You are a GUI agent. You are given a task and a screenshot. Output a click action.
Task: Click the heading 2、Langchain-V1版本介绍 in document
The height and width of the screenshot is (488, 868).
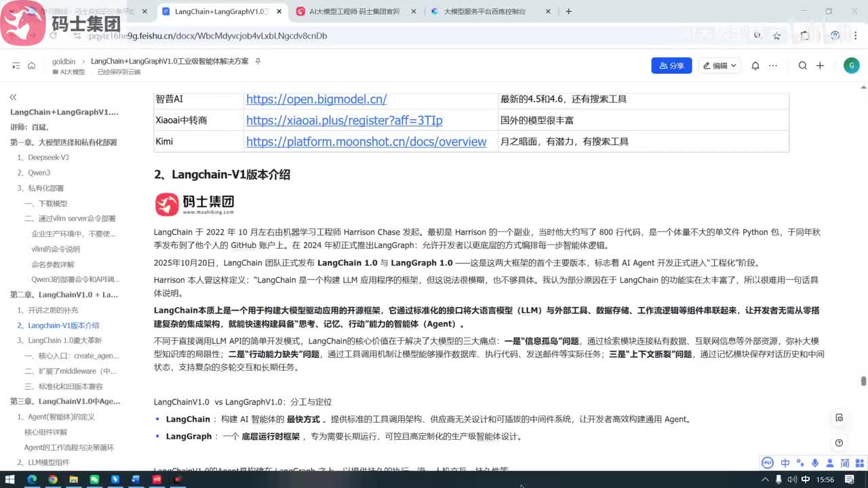[x=222, y=174]
